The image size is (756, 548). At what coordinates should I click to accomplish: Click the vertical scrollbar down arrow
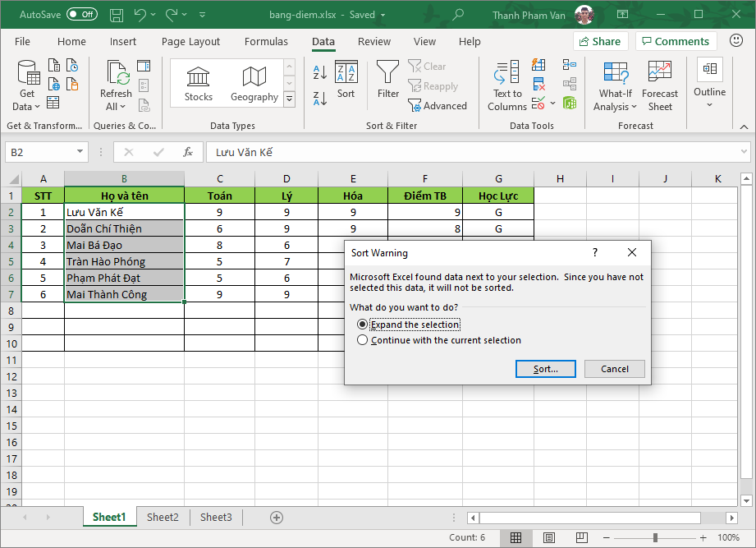click(x=746, y=500)
